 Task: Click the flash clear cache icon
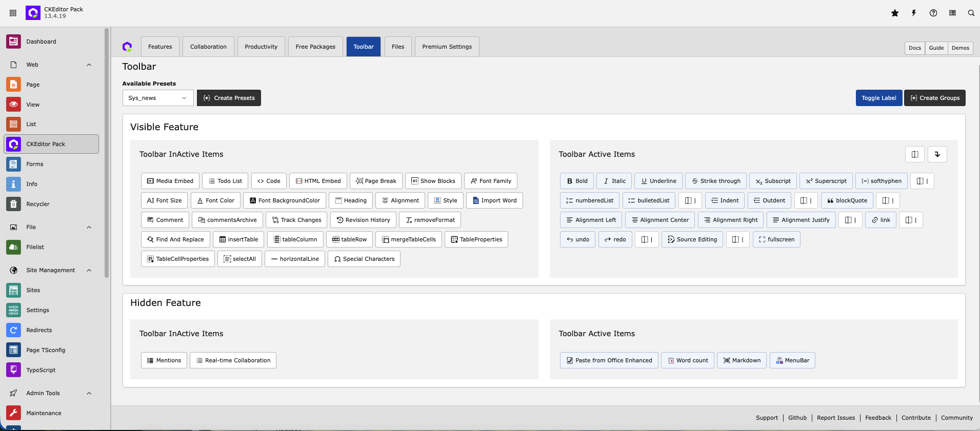point(914,13)
